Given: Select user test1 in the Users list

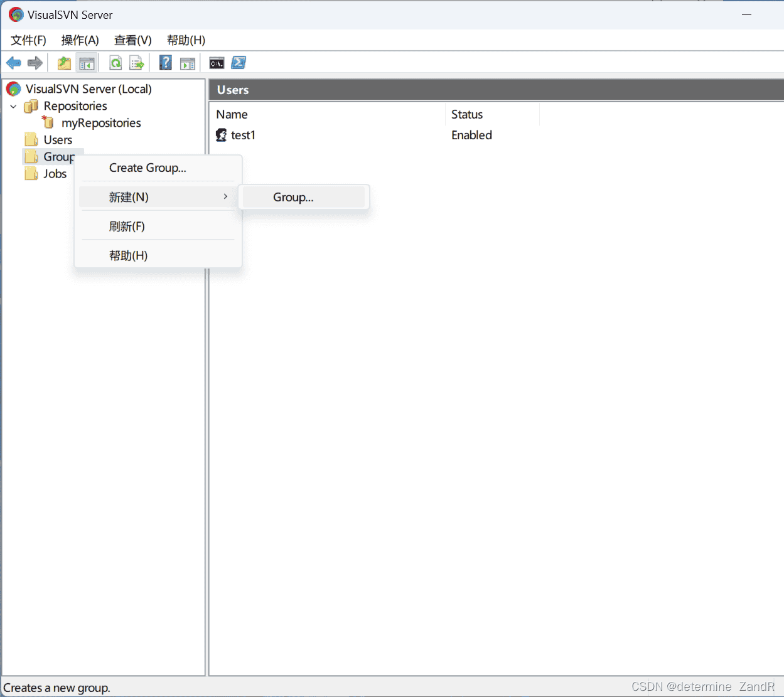Looking at the screenshot, I should pos(242,135).
